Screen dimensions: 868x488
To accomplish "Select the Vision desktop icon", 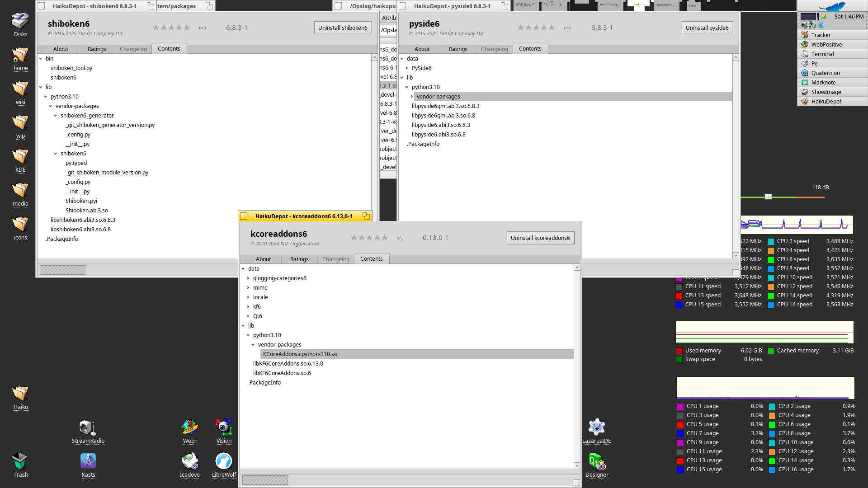I will [x=224, y=432].
